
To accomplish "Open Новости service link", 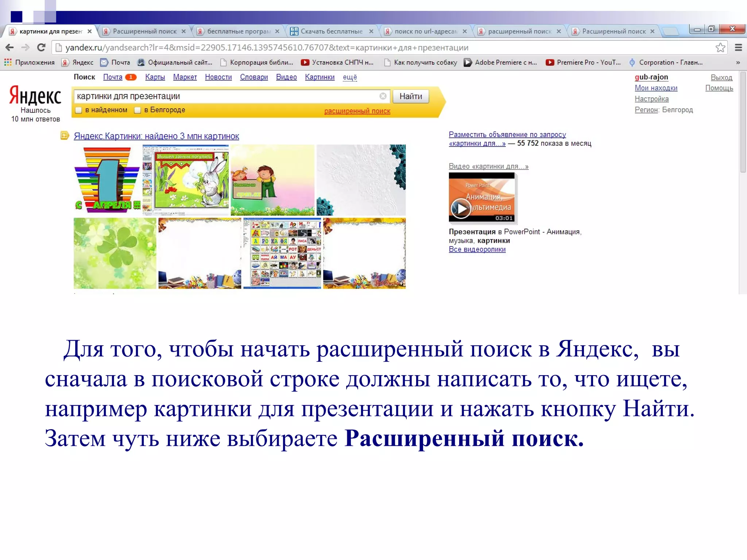I will point(218,77).
